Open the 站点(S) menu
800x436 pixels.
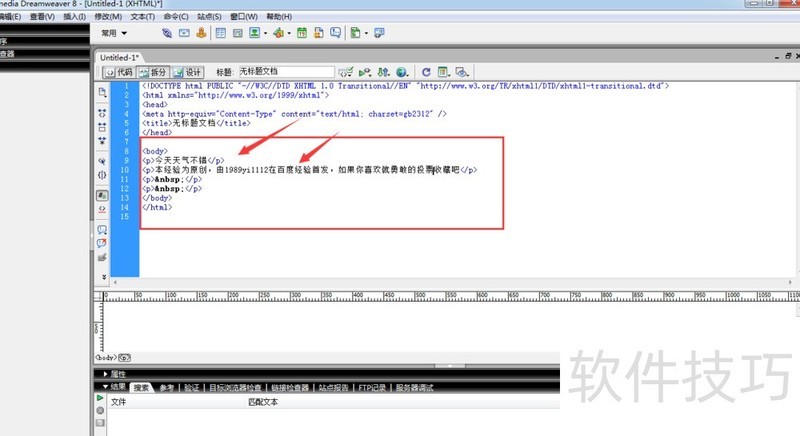click(209, 17)
